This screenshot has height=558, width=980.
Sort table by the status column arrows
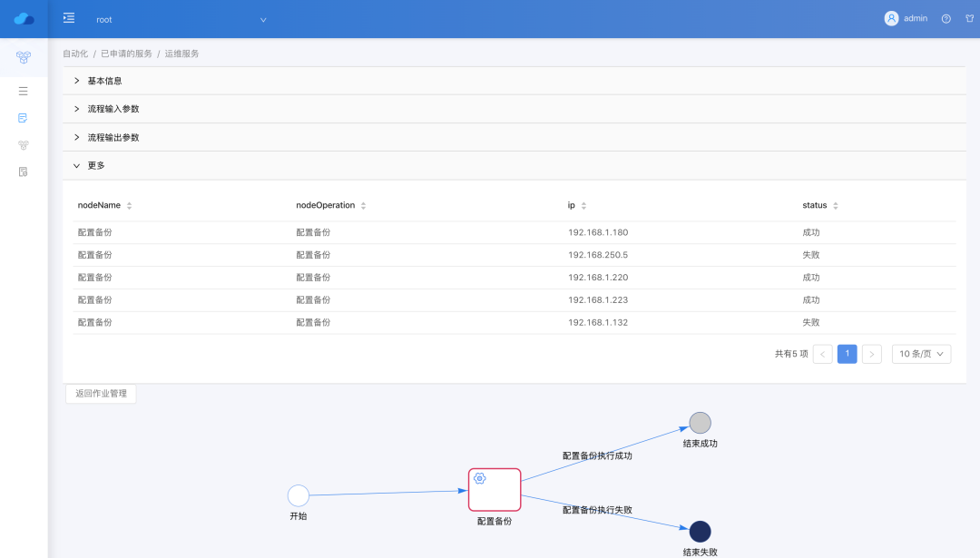[835, 205]
